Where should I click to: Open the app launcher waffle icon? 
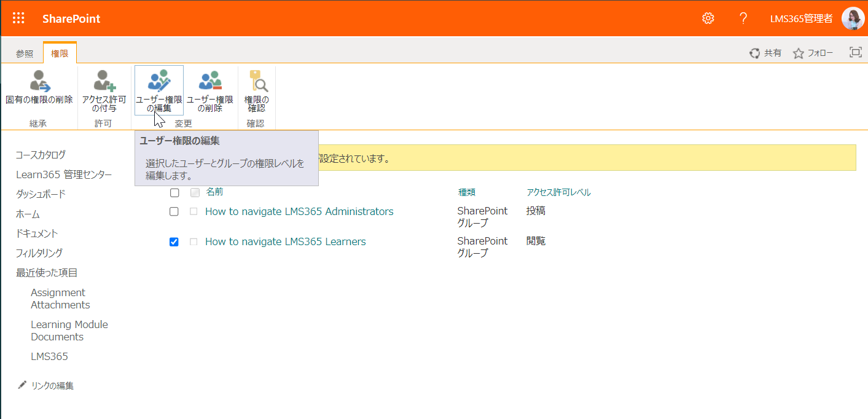click(x=18, y=18)
